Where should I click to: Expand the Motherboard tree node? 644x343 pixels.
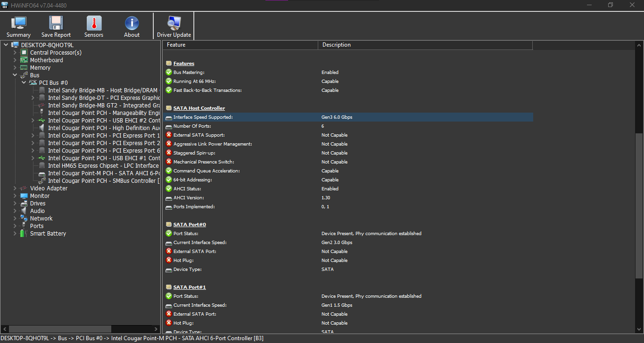[x=15, y=60]
